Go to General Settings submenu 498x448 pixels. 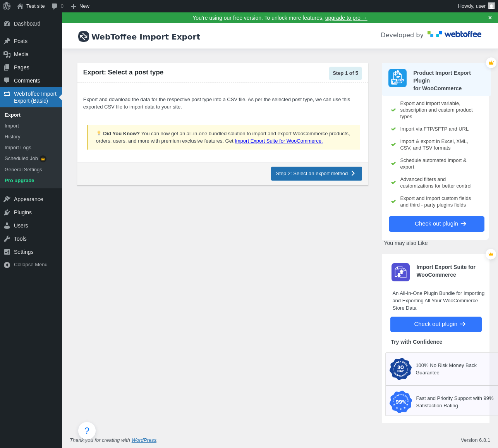pyautogui.click(x=23, y=170)
